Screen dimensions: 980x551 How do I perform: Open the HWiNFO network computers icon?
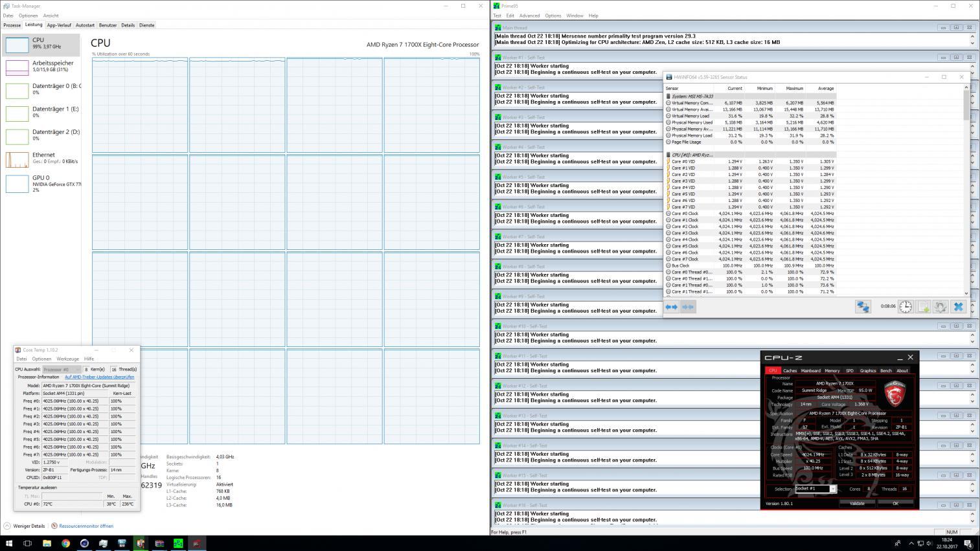pos(863,307)
